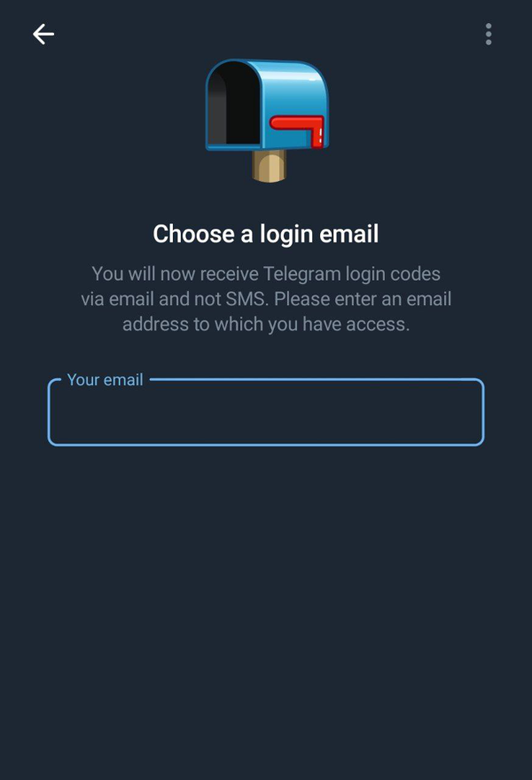Tap the wooden post under the mailbox
Screen dimensions: 532x780
(269, 166)
